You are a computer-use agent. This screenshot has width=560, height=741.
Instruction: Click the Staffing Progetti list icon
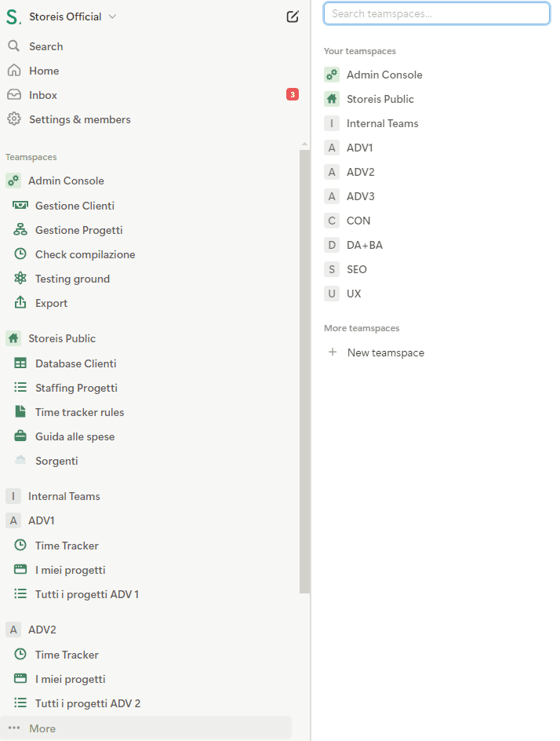pyautogui.click(x=20, y=388)
